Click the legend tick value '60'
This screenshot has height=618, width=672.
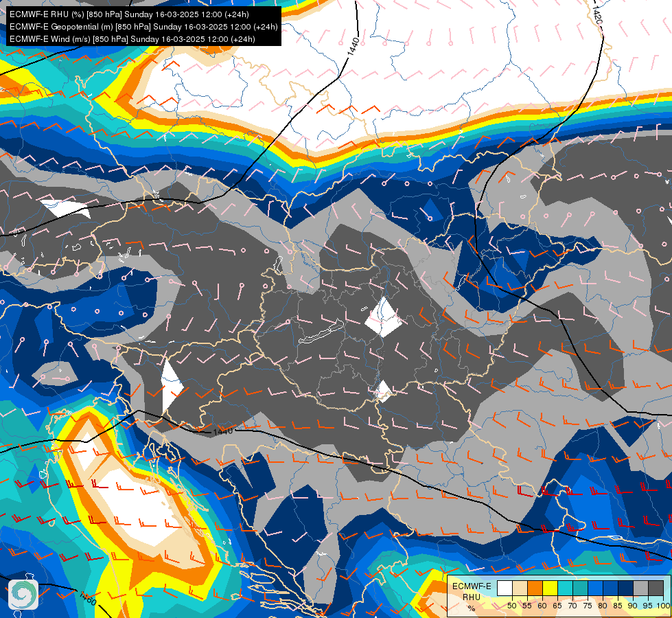[542, 606]
